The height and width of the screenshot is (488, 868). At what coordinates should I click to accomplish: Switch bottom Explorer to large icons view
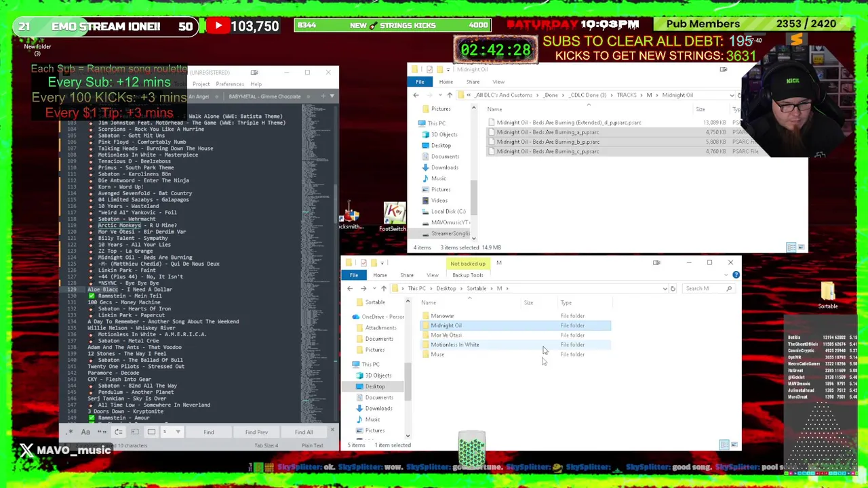tap(734, 445)
